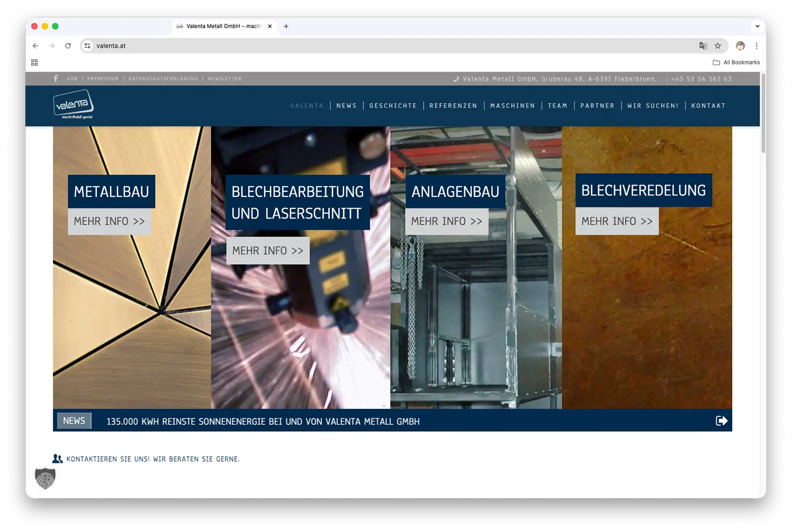792x532 pixels.
Task: Click the Valenta logo
Action: (73, 104)
